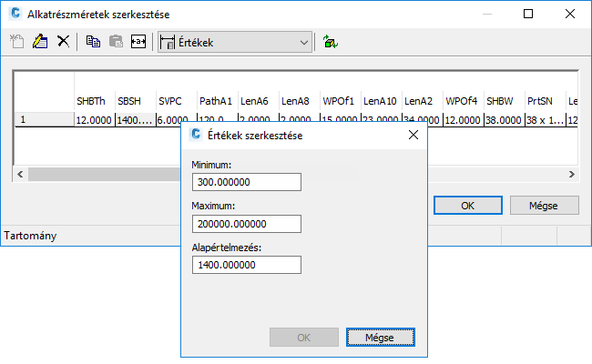The height and width of the screenshot is (364, 592).
Task: Click the Maximum input field
Action: [x=247, y=224]
